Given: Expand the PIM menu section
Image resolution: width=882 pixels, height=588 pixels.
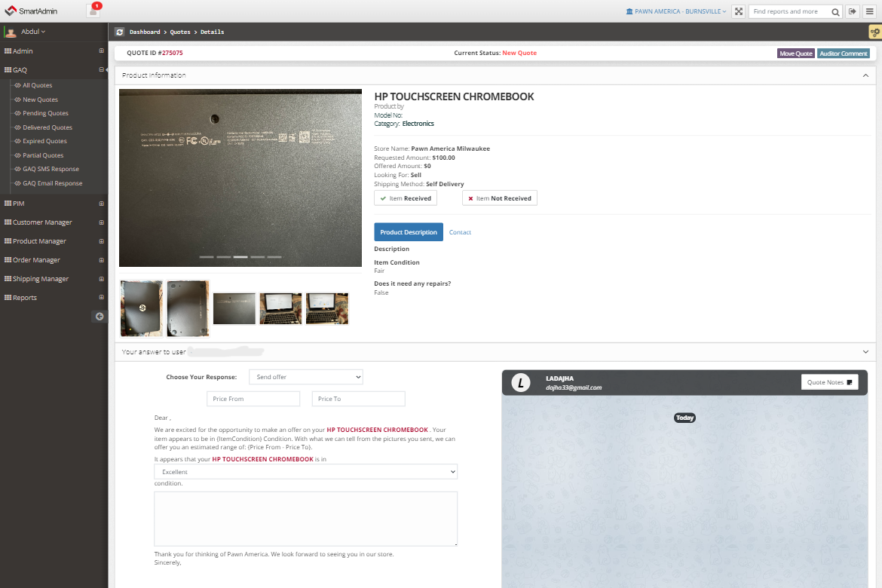Looking at the screenshot, I should point(101,203).
